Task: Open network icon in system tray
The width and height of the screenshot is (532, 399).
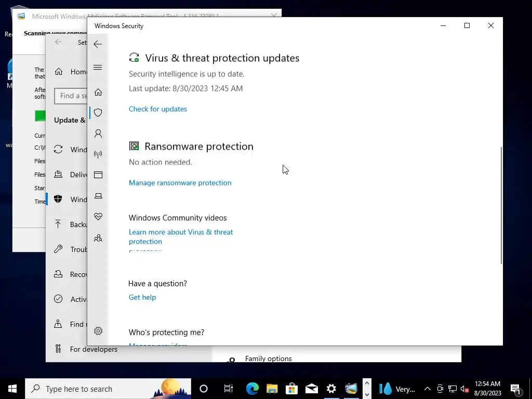Action: pos(453,389)
